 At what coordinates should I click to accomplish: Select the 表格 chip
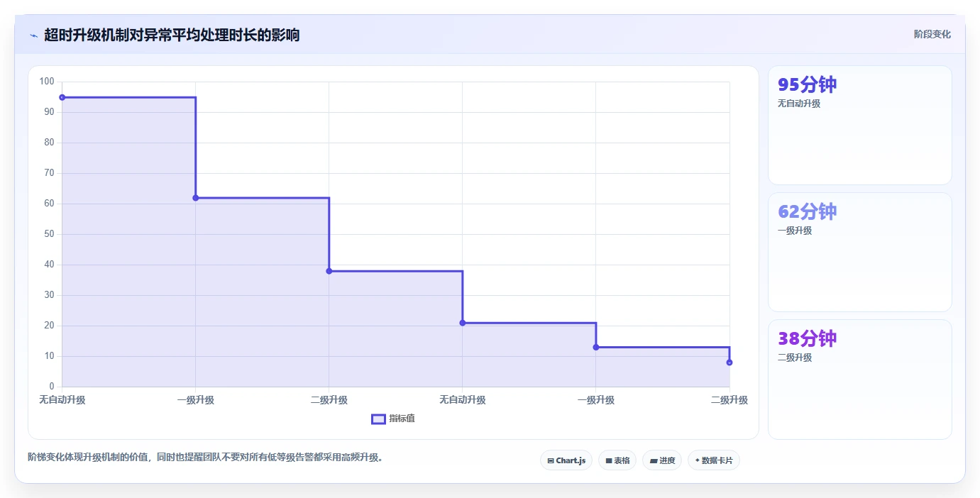click(x=617, y=460)
